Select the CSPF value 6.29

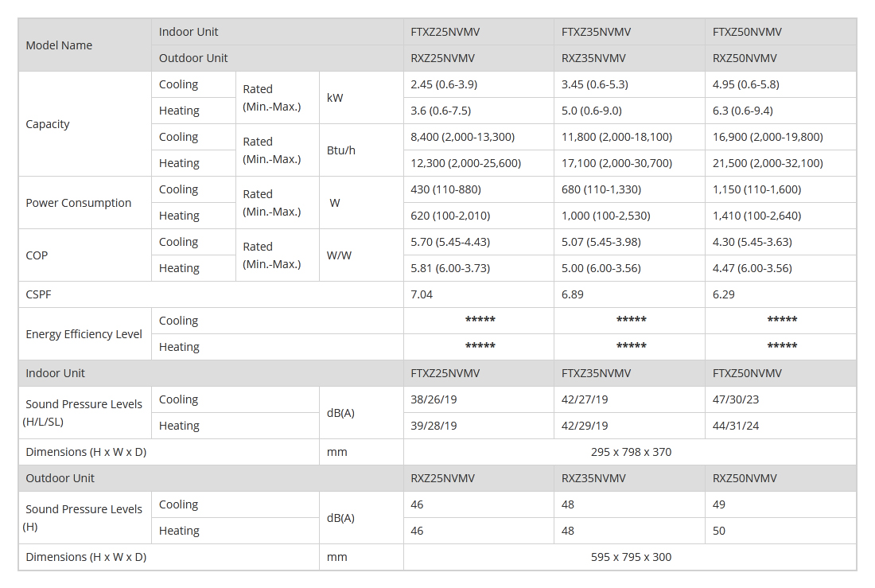[x=724, y=294]
